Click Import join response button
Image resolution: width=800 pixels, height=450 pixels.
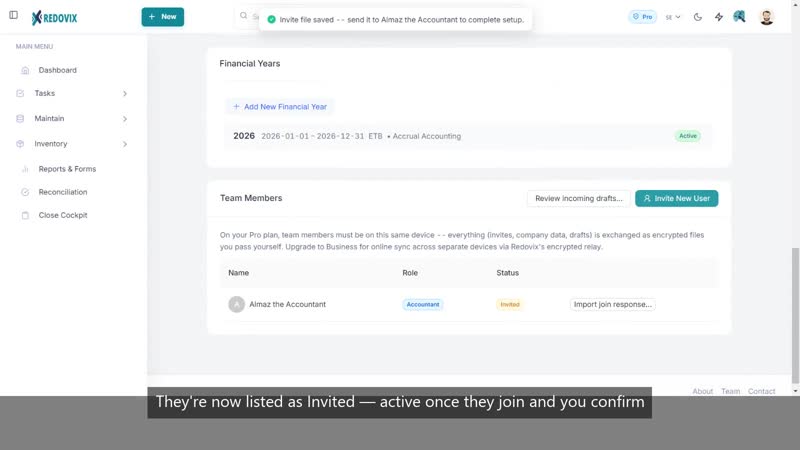612,305
